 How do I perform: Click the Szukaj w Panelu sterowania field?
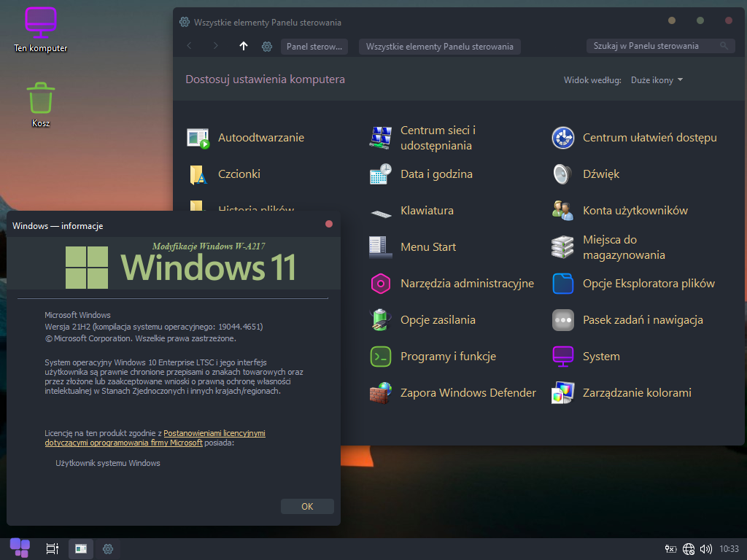pyautogui.click(x=653, y=46)
